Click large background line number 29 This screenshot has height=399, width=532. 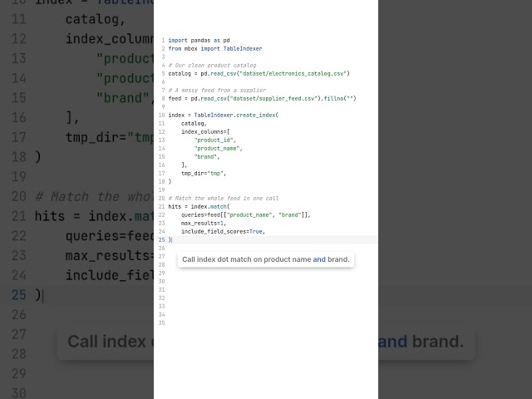coord(18,373)
